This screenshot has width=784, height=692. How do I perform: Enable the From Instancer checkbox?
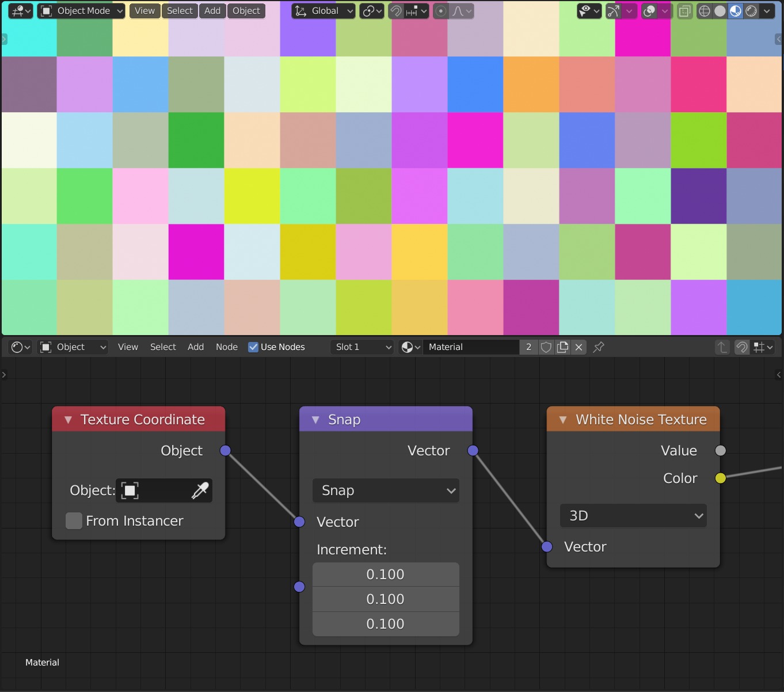74,521
